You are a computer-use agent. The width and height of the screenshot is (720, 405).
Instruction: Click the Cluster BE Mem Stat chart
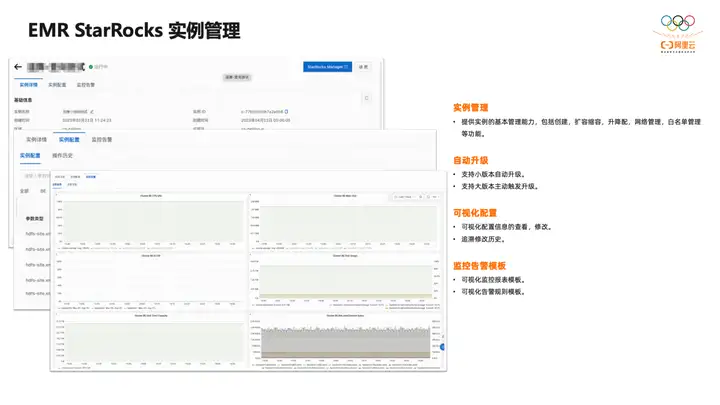(x=345, y=222)
